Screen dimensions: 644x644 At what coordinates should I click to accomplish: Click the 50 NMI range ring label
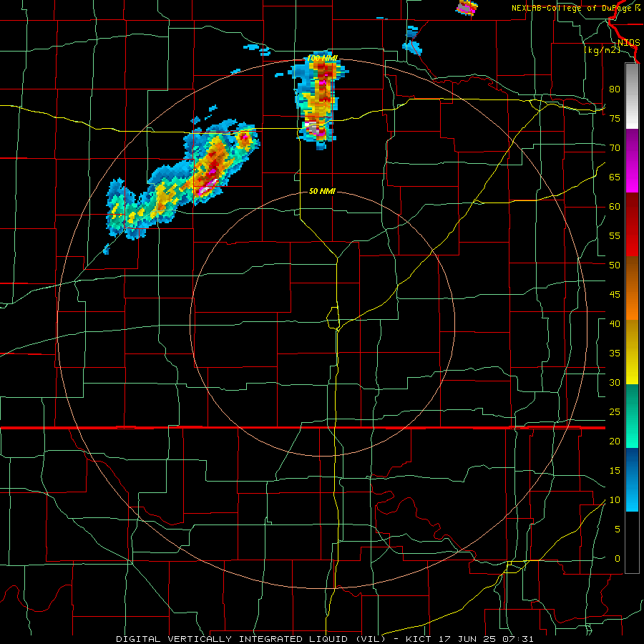tap(322, 191)
